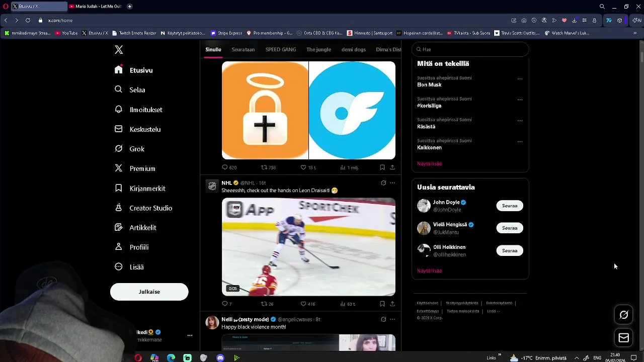Open Ilmoitukset notifications
Viewport: 644px width, 362px height.
point(138,110)
